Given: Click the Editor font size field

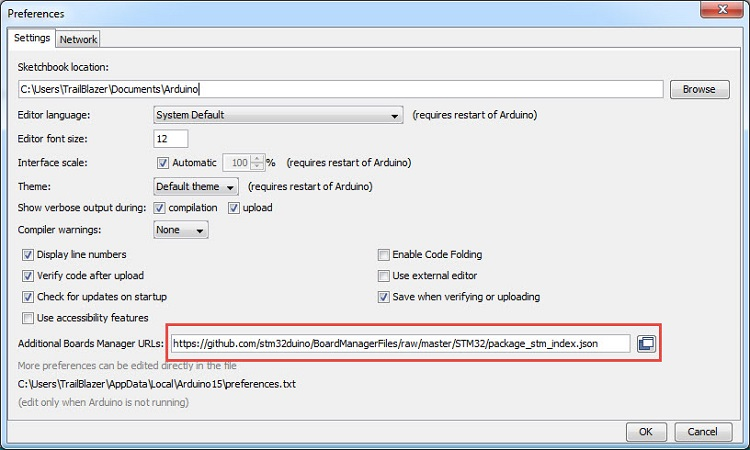Looking at the screenshot, I should 171,139.
